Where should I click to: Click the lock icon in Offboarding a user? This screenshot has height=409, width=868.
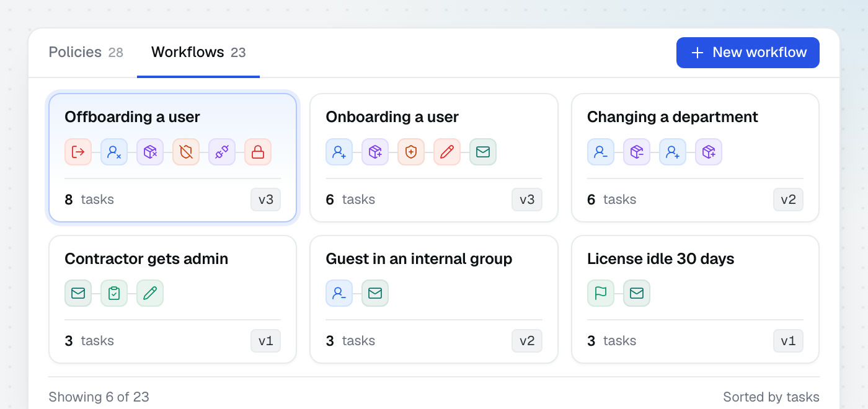258,152
